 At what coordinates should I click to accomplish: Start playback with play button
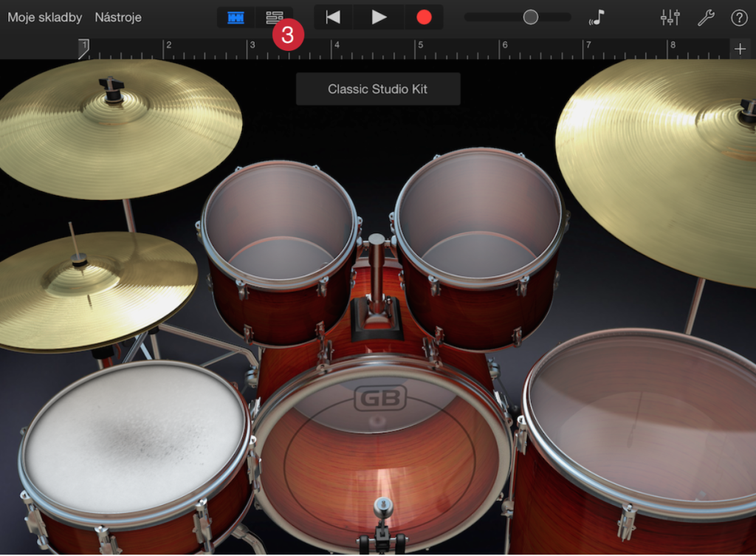click(x=379, y=18)
